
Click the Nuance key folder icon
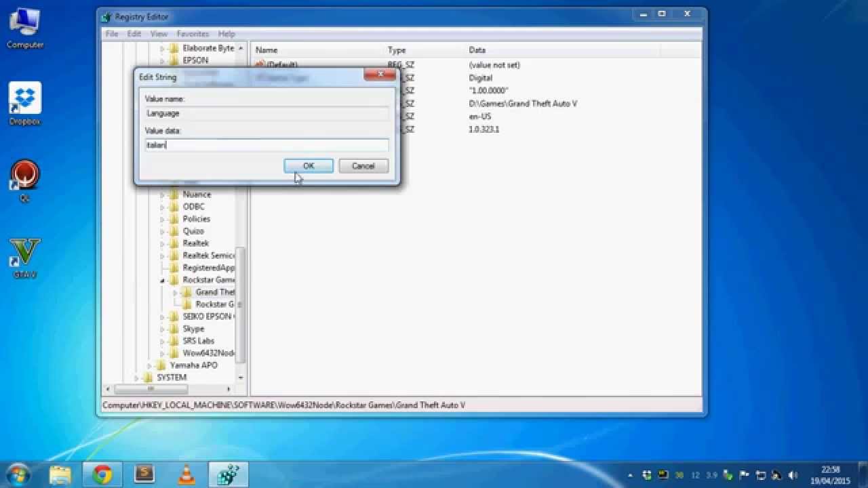[x=174, y=195]
